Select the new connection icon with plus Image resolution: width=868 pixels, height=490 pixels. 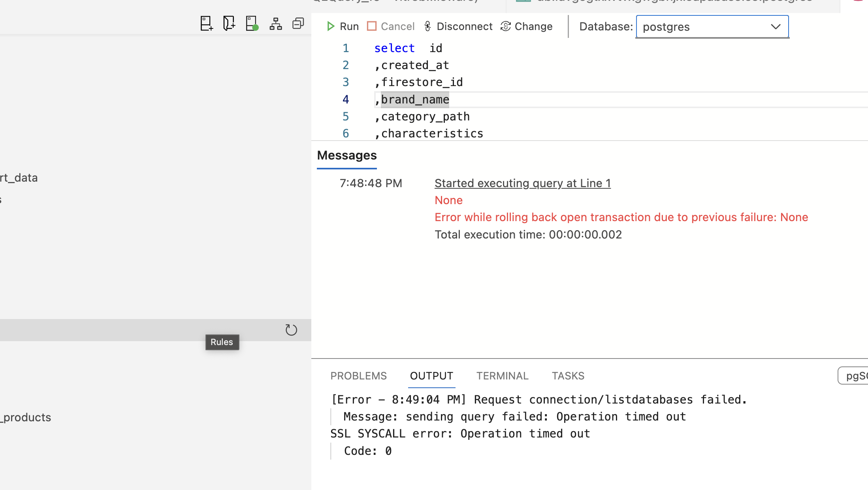pos(206,23)
